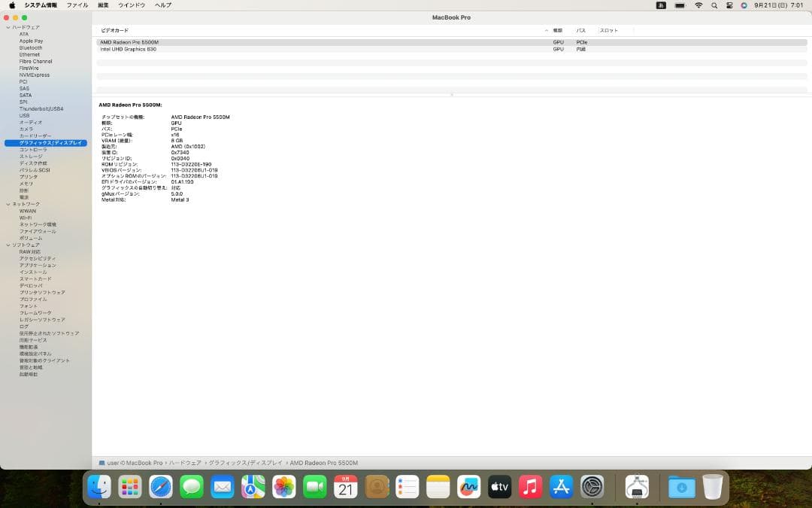Open the ファイル menu
This screenshot has height=508, width=812.
pos(77,5)
